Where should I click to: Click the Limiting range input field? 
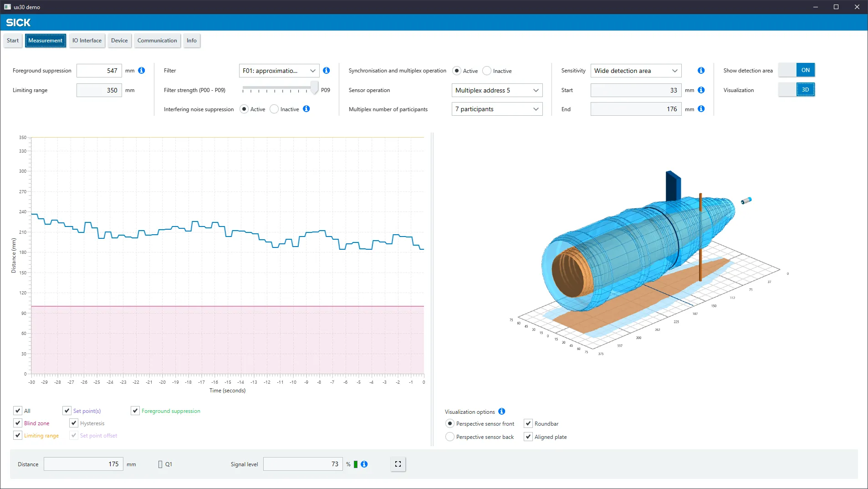(99, 90)
